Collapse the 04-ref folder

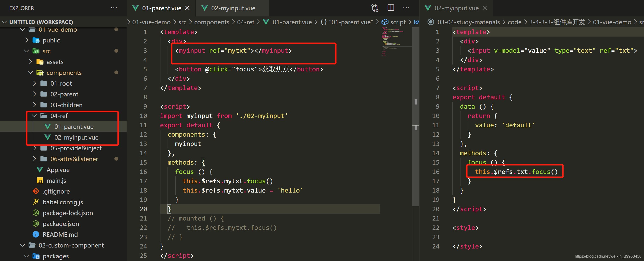35,116
